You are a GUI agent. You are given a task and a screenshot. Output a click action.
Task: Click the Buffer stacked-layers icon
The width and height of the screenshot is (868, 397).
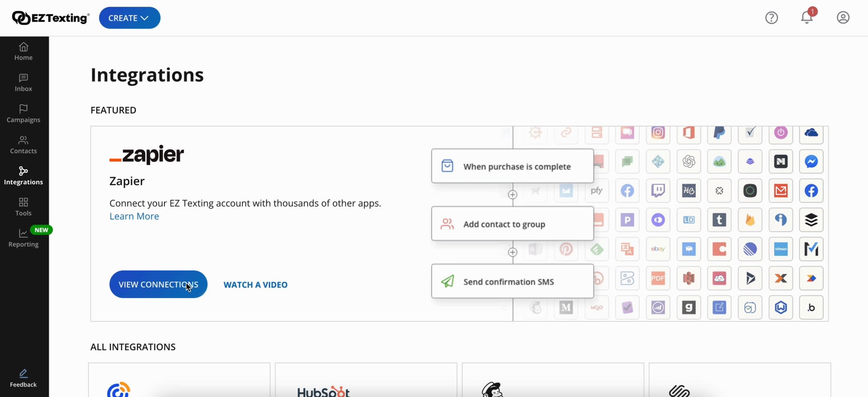point(812,220)
